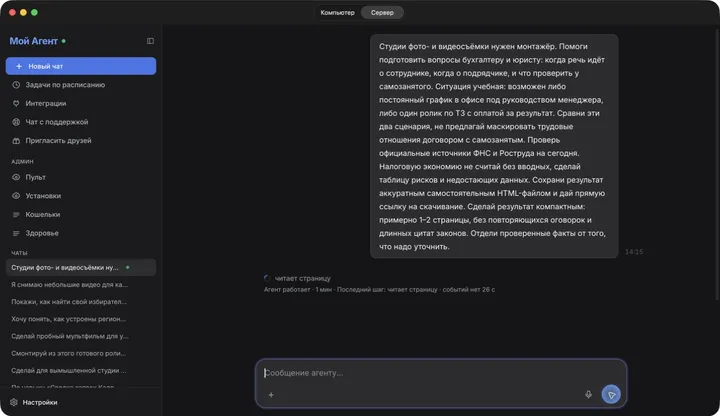Open chat 'Сделай для вымышленной студии ...'
The width and height of the screenshot is (720, 416).
81,370
